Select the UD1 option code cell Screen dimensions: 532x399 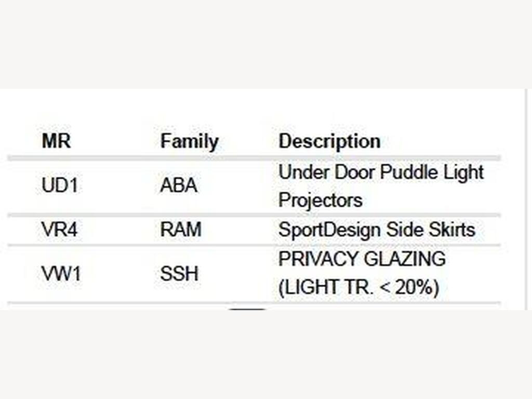[60, 185]
